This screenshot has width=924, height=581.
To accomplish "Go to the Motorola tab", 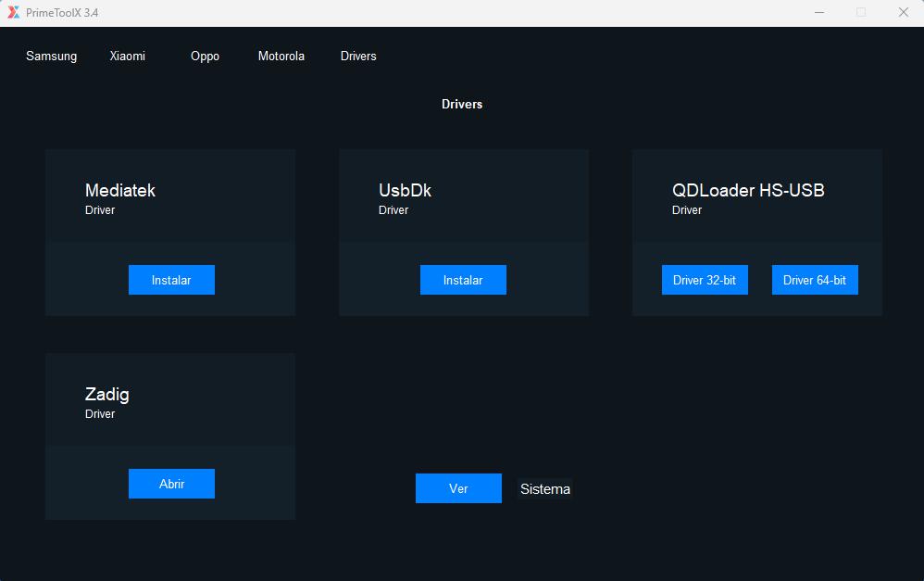I will point(281,56).
